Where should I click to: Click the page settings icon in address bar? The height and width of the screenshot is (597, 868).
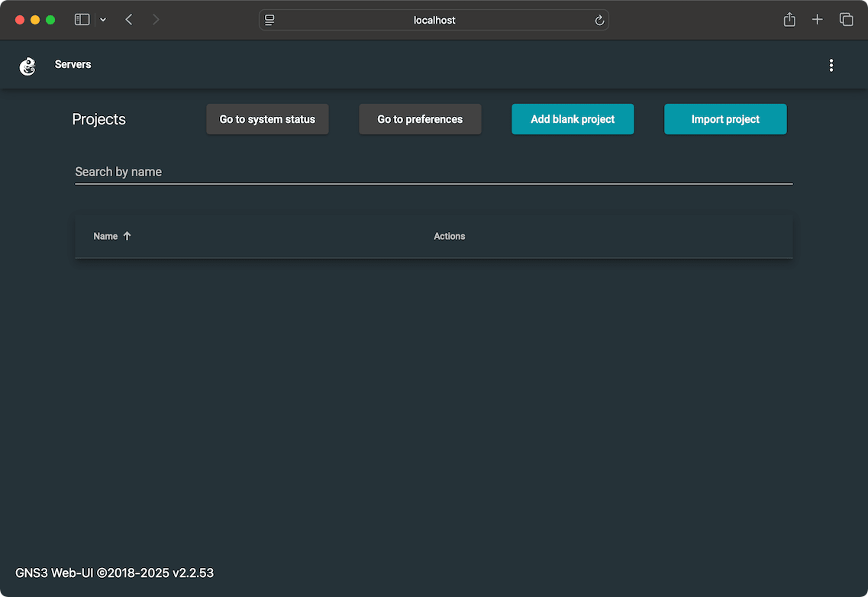[x=269, y=20]
